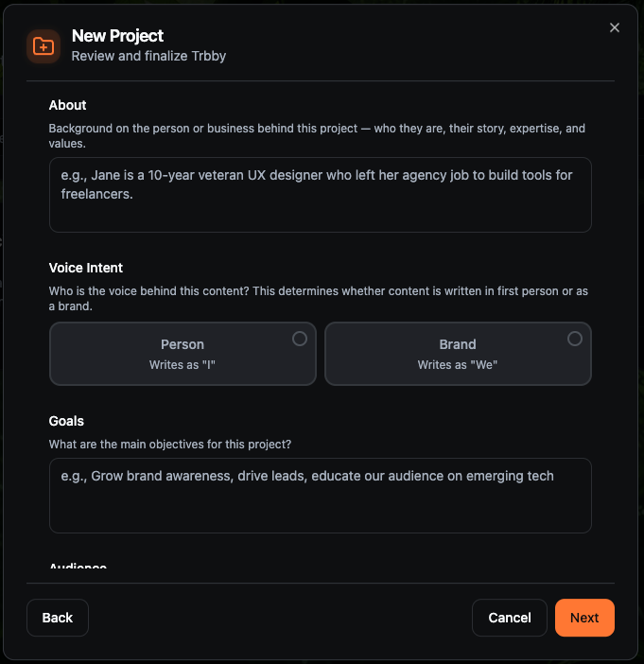Click the About background description text

pos(317,136)
